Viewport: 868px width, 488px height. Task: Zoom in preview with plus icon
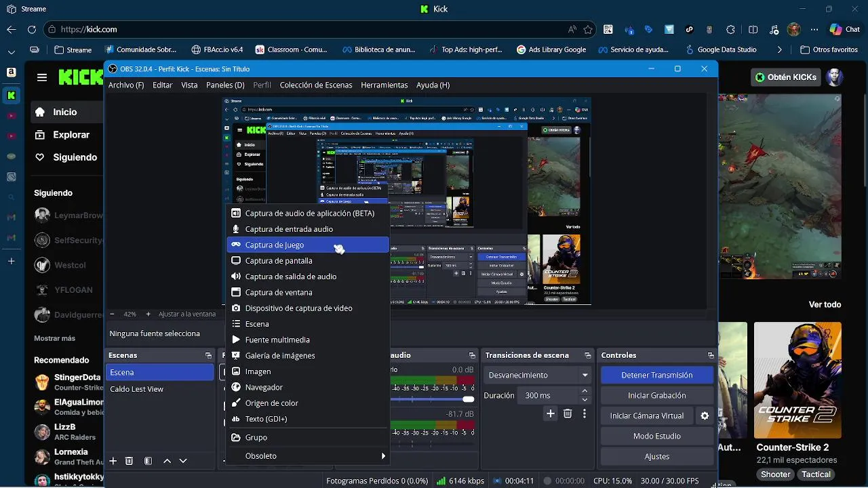pyautogui.click(x=149, y=314)
